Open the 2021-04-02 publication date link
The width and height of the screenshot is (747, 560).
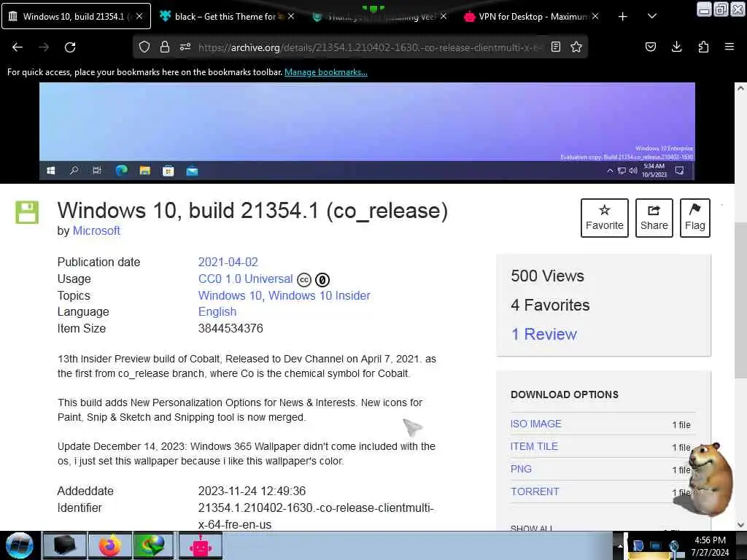228,262
